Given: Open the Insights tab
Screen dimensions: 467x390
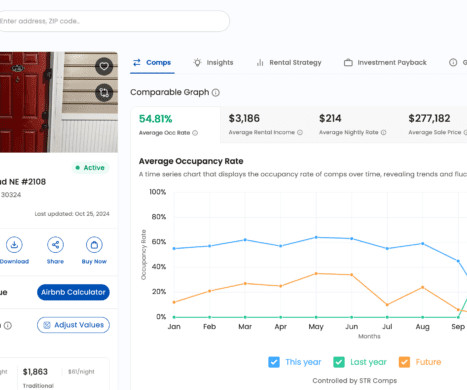Looking at the screenshot, I should coord(213,62).
